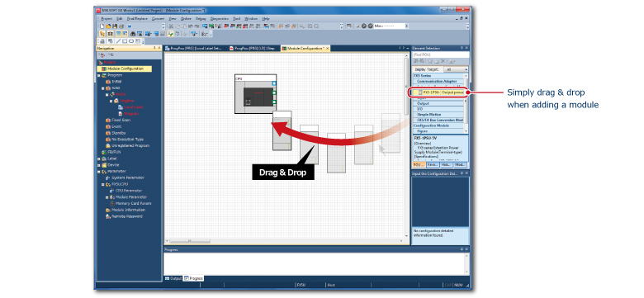Open the Online menu
644x298 pixels.
point(186,19)
